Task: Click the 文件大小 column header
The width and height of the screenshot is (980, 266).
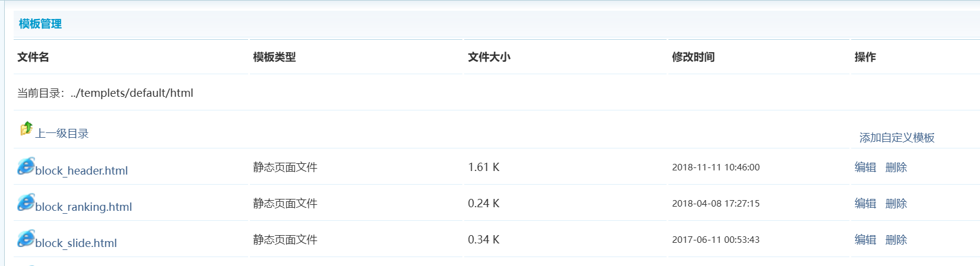Action: [x=489, y=57]
